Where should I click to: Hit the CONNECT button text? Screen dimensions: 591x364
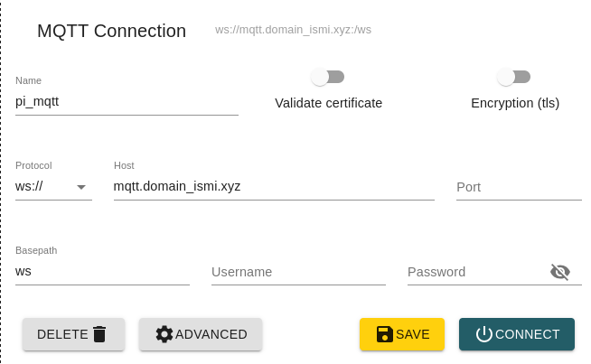(x=528, y=334)
